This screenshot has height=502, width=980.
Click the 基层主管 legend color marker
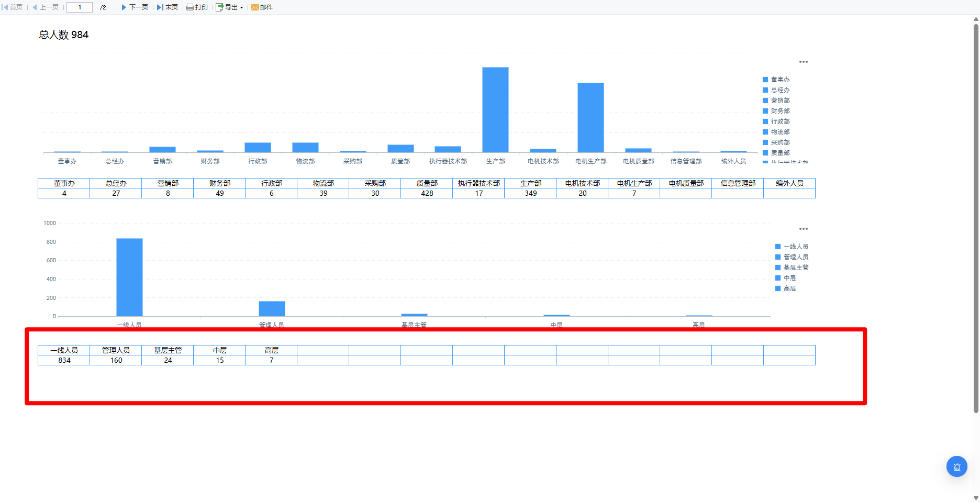[x=778, y=267]
